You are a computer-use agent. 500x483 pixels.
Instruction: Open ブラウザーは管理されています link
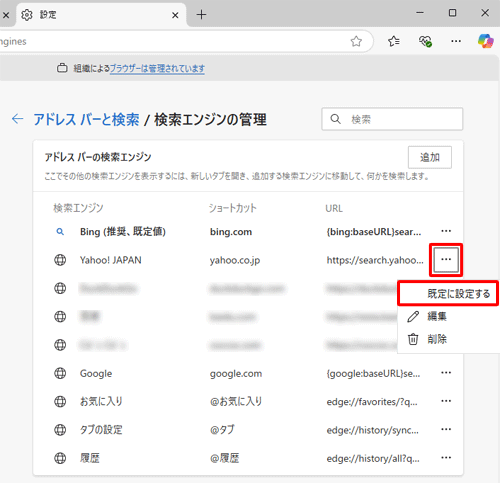[157, 68]
